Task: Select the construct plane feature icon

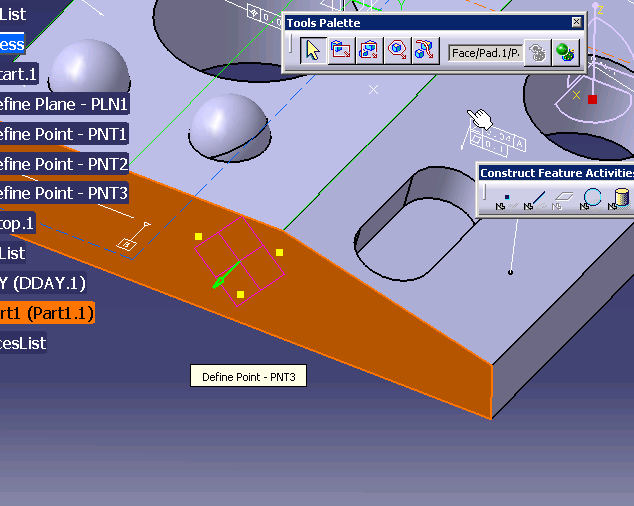Action: click(563, 198)
